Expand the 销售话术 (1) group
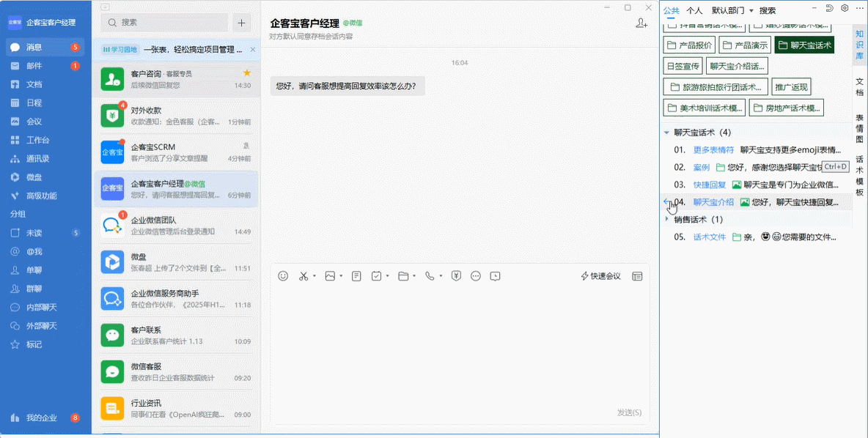The height and width of the screenshot is (438, 868). click(666, 220)
